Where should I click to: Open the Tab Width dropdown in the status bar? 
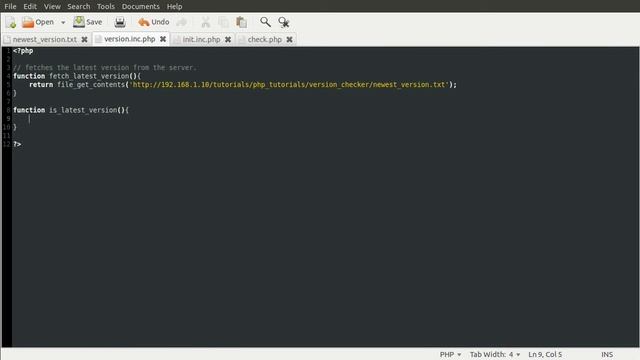pos(495,354)
